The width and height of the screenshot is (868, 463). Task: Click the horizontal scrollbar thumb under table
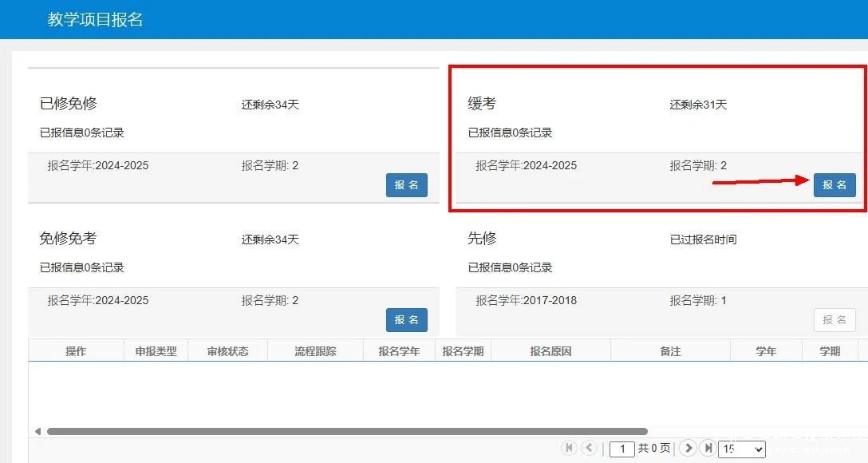pyautogui.click(x=347, y=431)
